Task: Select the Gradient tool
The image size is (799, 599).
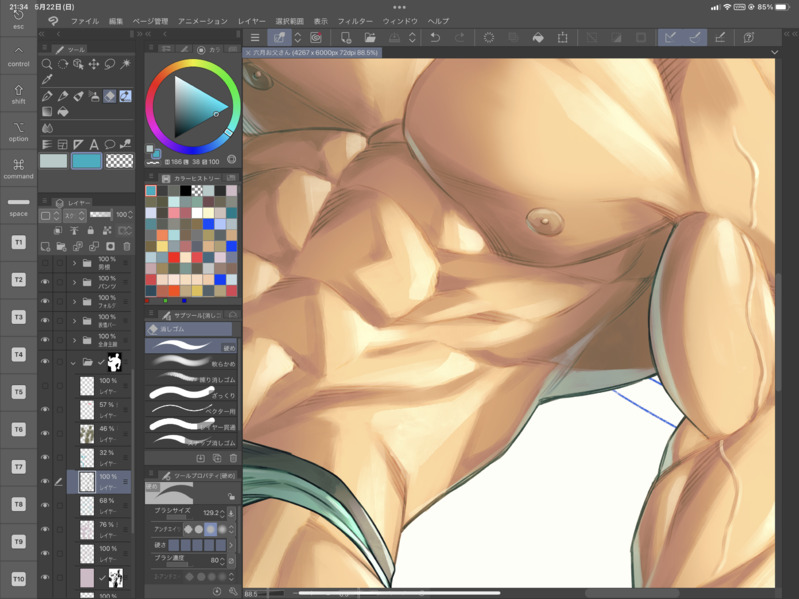Action: [47, 112]
